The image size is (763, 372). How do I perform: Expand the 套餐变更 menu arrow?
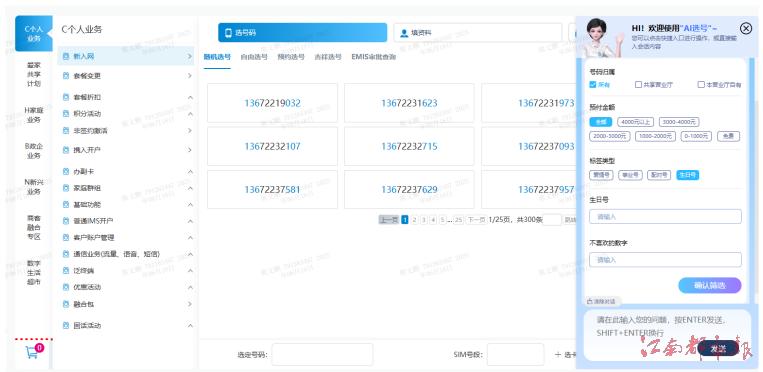tap(190, 76)
